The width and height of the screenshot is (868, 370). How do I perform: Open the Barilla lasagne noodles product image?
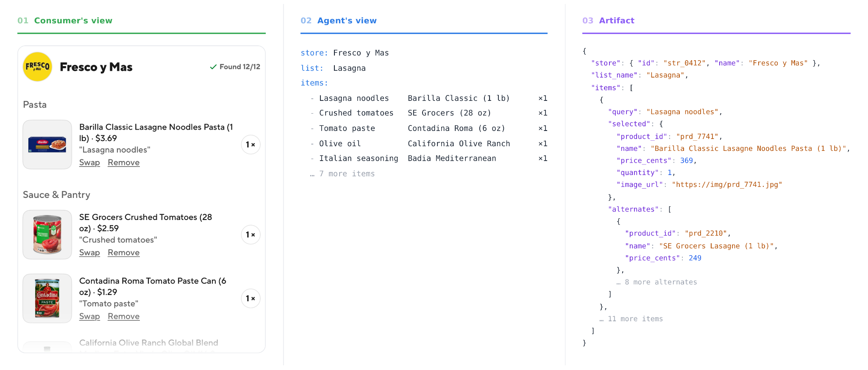pos(47,145)
